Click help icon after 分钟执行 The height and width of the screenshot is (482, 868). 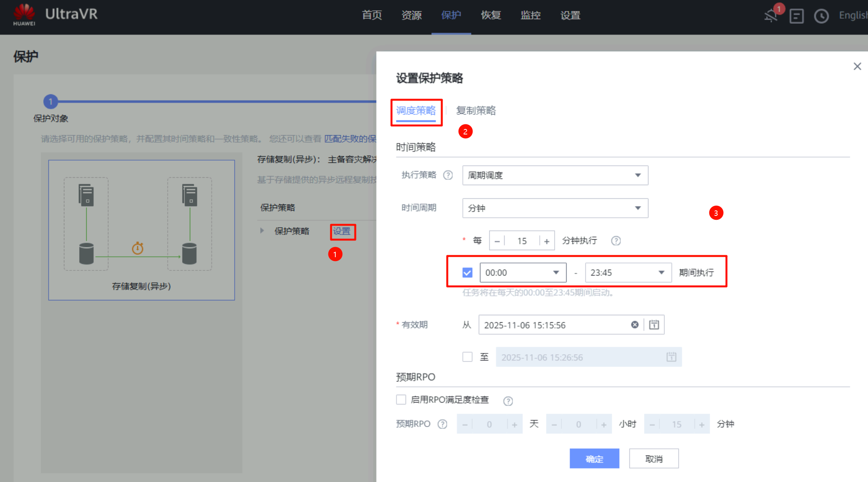point(616,241)
